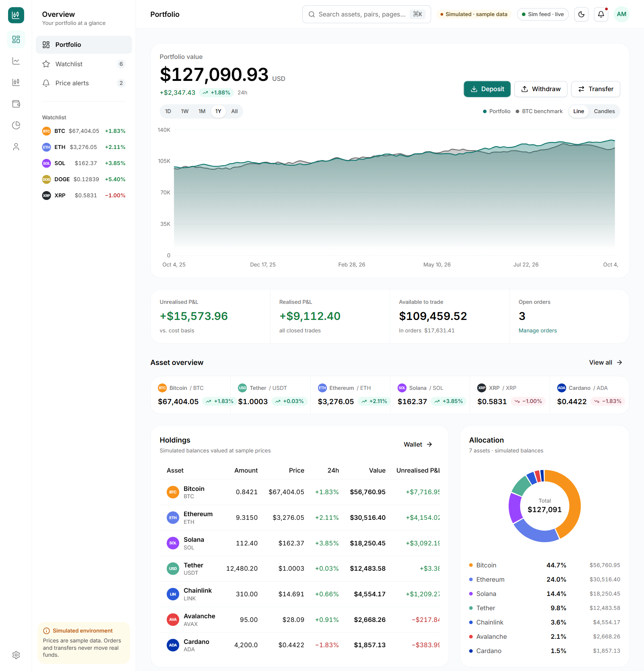This screenshot has height=671, width=644.
Task: Click the +$15,573.96 unrealised P&L figure
Action: pos(194,316)
